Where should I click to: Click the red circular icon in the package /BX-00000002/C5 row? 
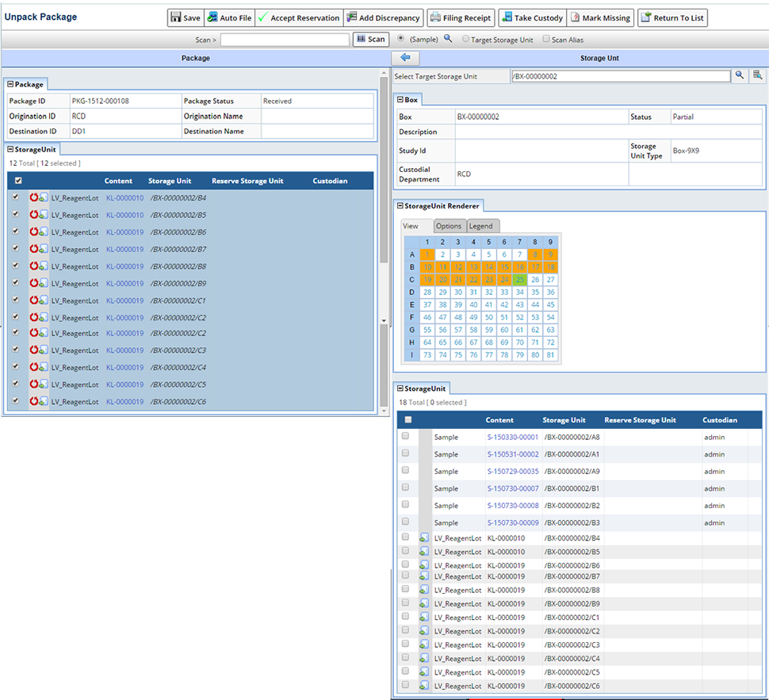pos(34,384)
